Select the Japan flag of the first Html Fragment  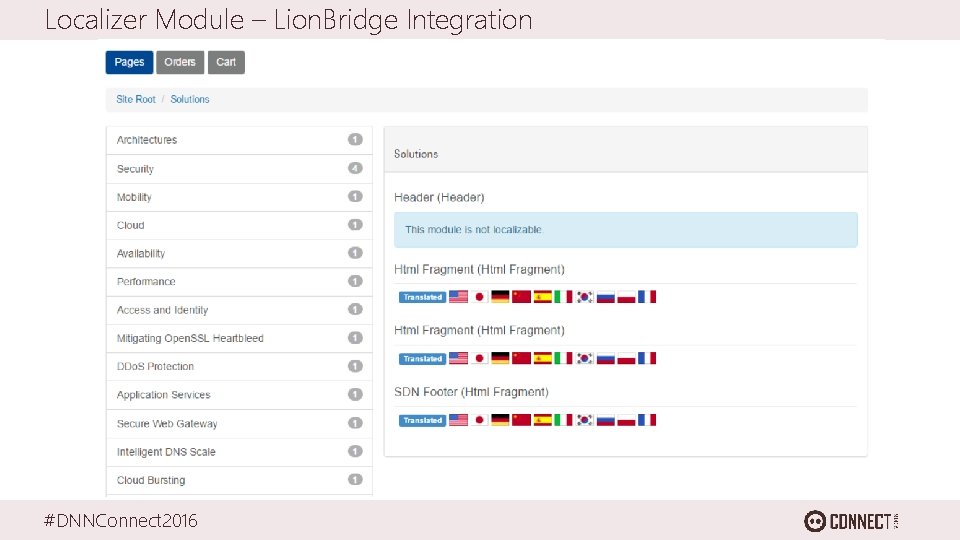[479, 297]
